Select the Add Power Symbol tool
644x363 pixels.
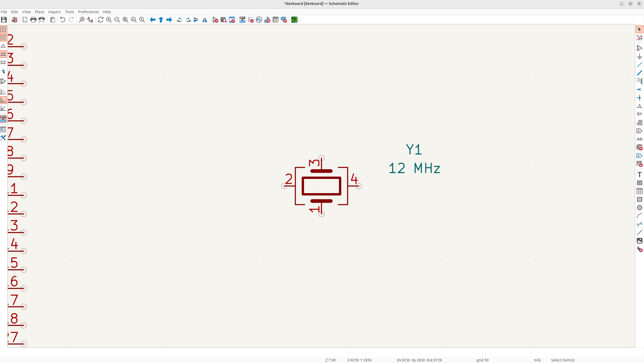[x=639, y=56]
